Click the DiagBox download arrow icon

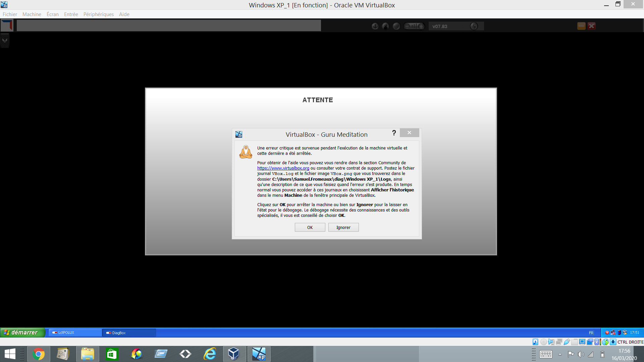point(375,26)
